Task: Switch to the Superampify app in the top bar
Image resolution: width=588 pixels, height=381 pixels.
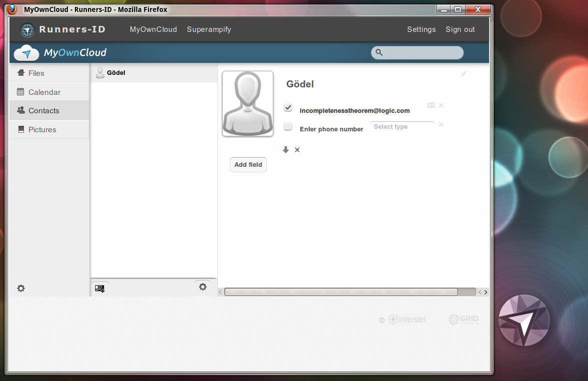Action: coord(209,29)
